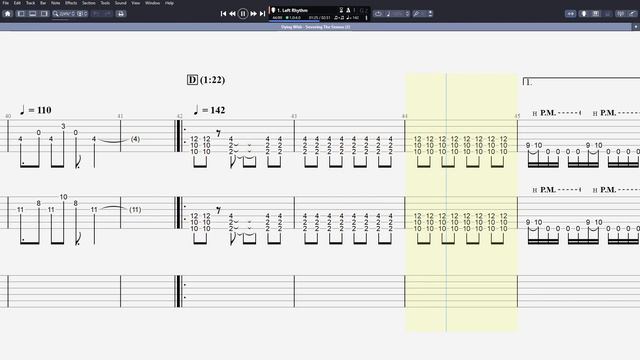The width and height of the screenshot is (640, 360).
Task: Click the redo button
Action: tap(107, 13)
